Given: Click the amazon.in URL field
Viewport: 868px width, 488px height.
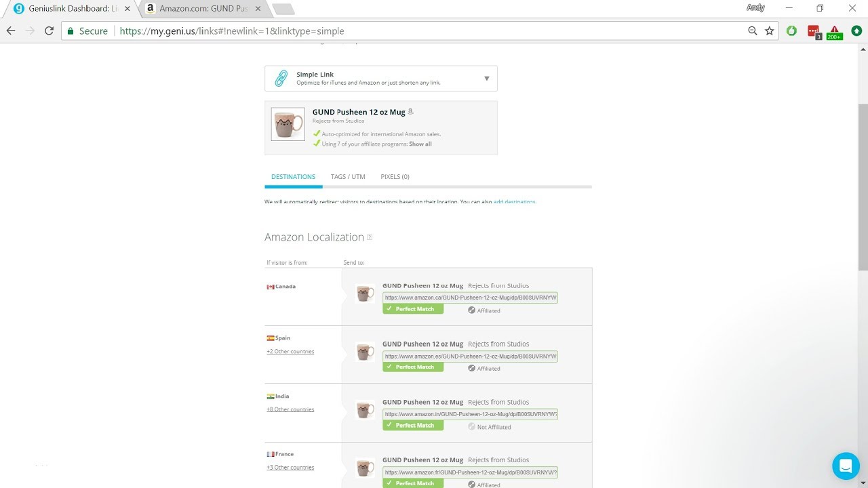Looking at the screenshot, I should [470, 413].
